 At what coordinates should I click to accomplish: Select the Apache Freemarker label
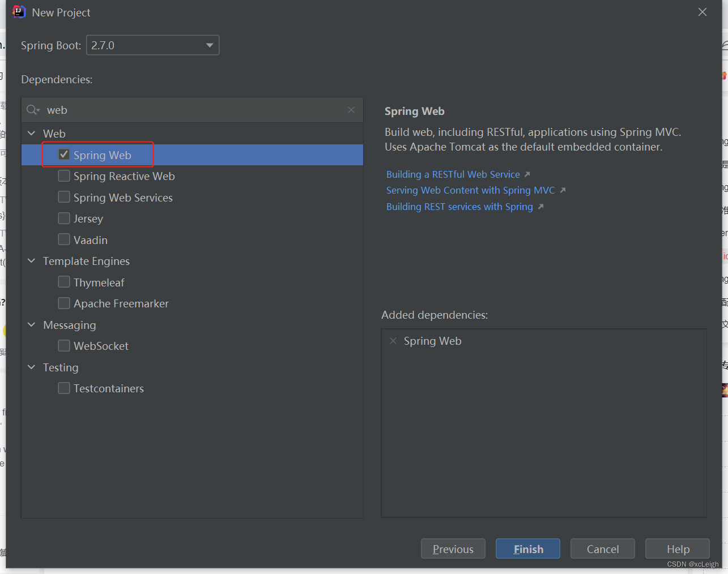(x=121, y=303)
